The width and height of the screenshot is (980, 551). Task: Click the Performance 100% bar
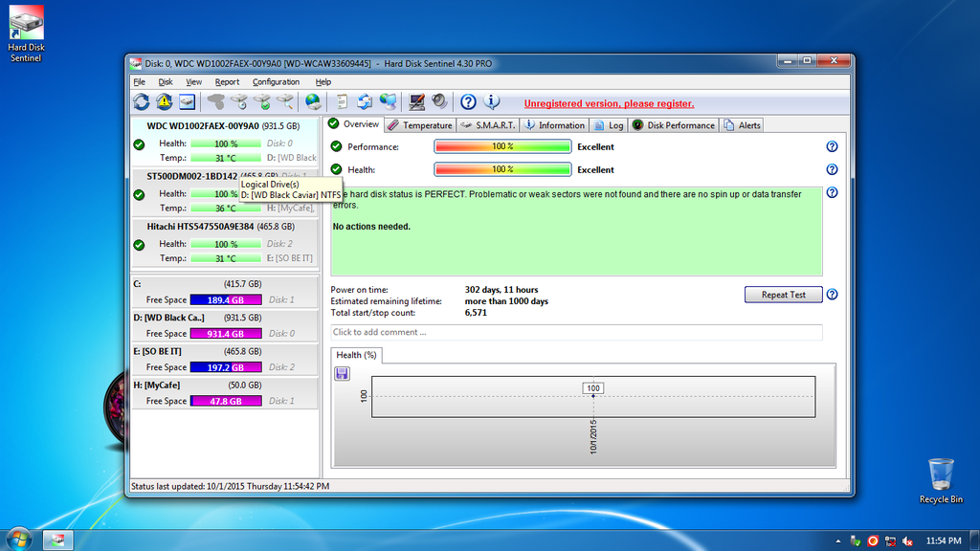pyautogui.click(x=502, y=146)
